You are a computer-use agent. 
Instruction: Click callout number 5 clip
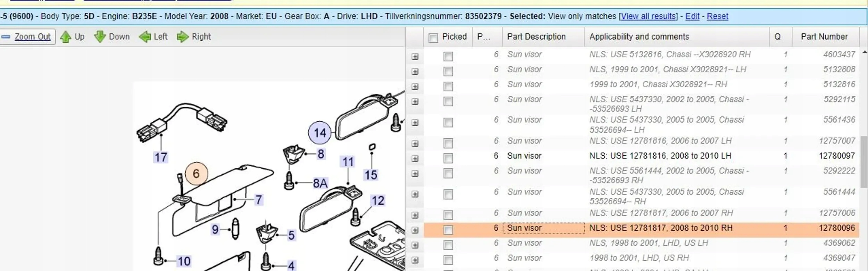pos(291,235)
